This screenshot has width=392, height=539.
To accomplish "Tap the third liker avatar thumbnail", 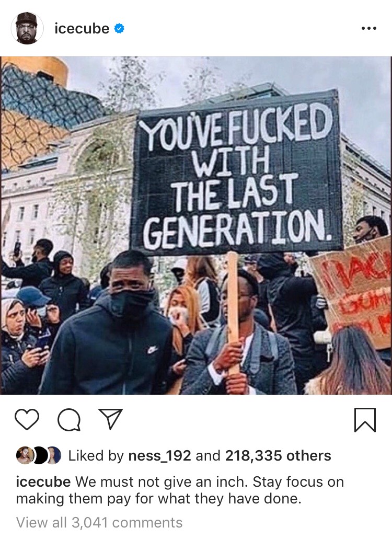I will [54, 455].
